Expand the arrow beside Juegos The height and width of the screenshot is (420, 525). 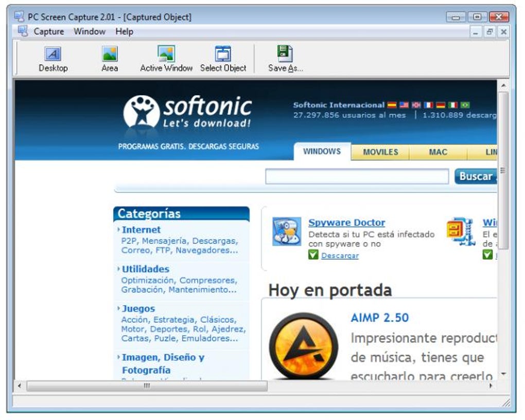118,308
